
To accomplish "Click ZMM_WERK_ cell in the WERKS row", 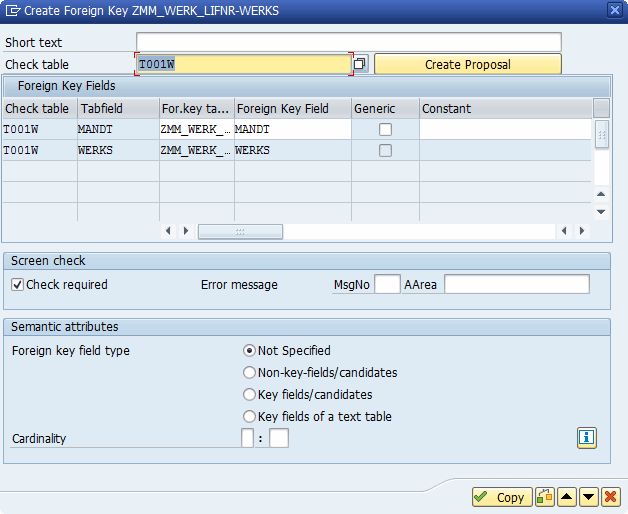I will click(x=197, y=150).
